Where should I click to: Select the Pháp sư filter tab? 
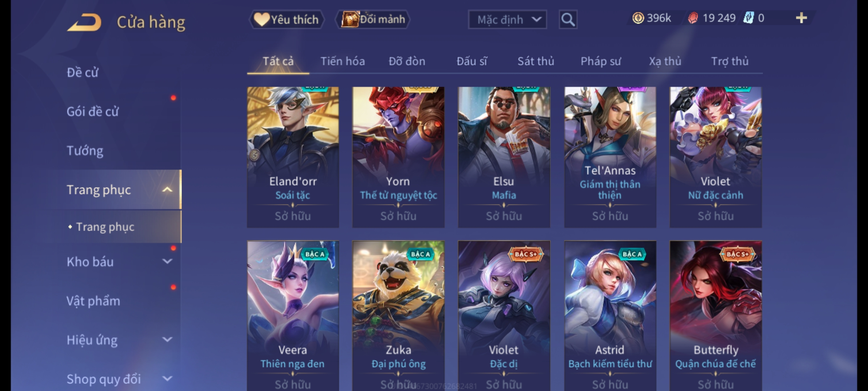pos(601,61)
